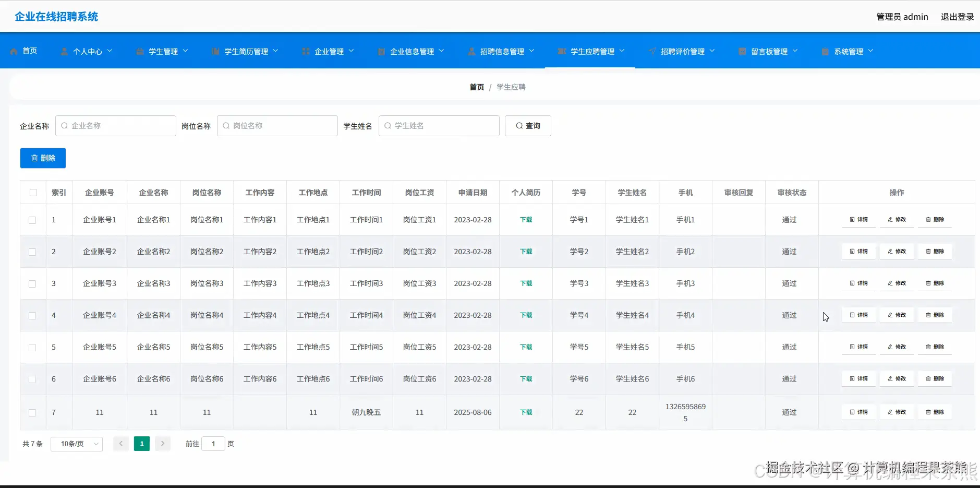This screenshot has height=488, width=980.
Task: Check the box for row 3
Action: click(x=32, y=284)
